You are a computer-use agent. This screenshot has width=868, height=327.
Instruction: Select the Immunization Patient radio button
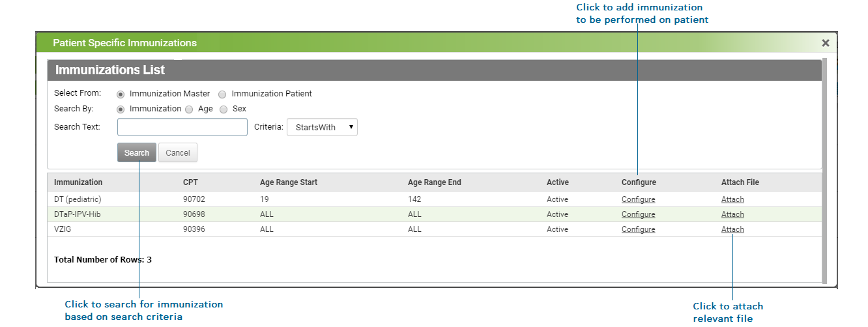coord(222,94)
